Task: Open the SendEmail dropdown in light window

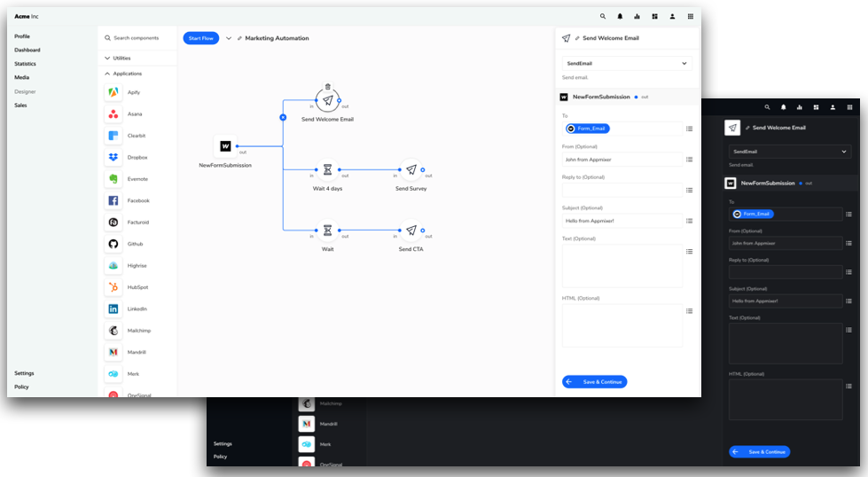Action: coord(627,64)
